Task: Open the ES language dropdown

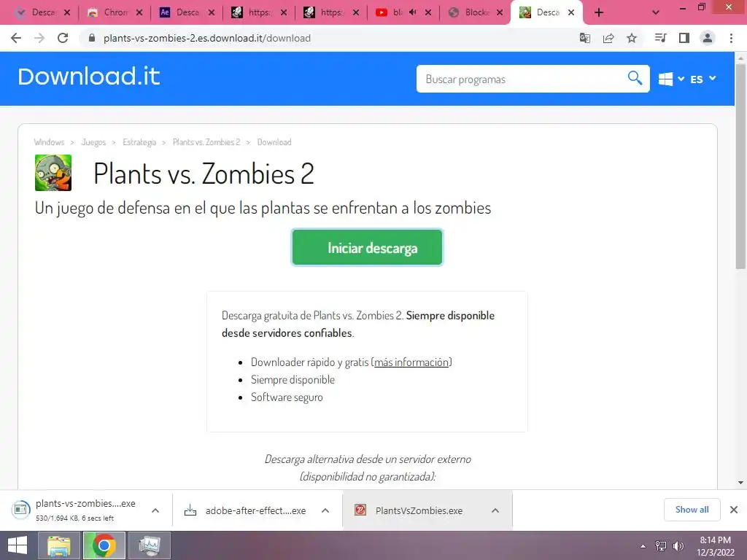Action: [703, 79]
